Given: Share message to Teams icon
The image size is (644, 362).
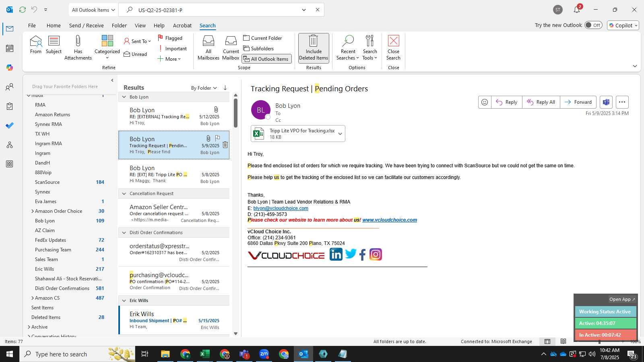Looking at the screenshot, I should point(606,102).
